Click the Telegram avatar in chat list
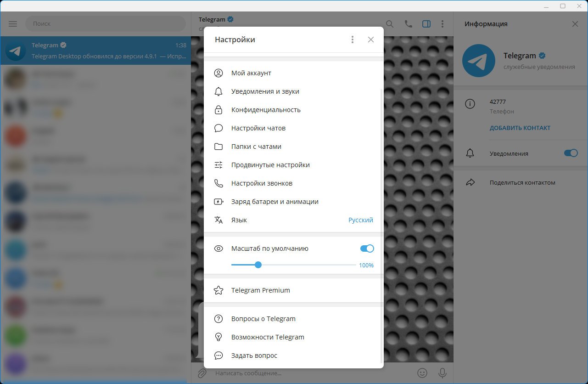The height and width of the screenshot is (384, 588). [x=16, y=51]
